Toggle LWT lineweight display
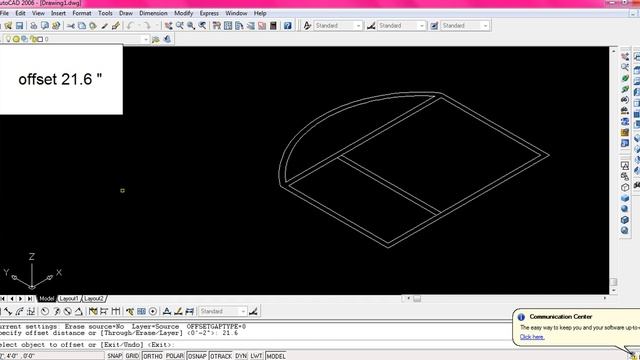The image size is (640, 360). point(256,356)
